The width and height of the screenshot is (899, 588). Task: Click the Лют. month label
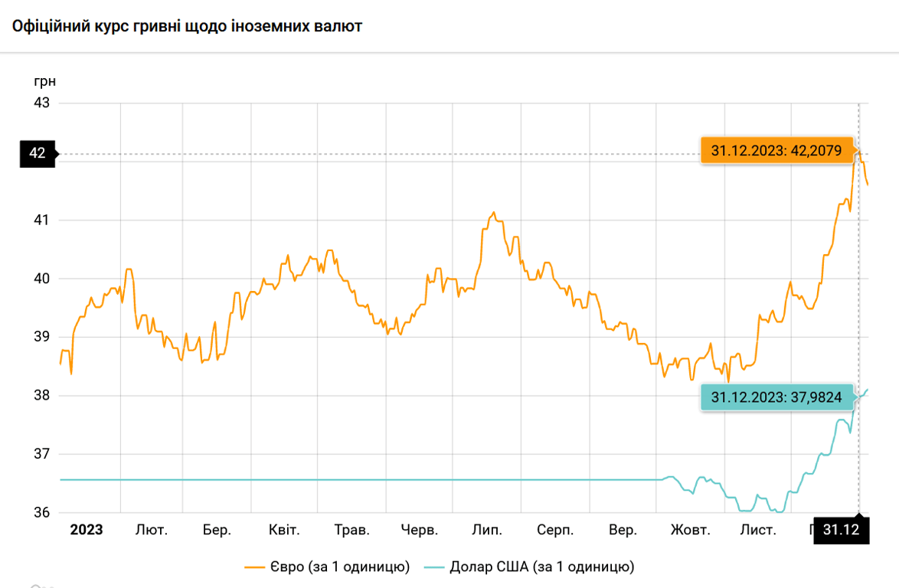(x=152, y=530)
